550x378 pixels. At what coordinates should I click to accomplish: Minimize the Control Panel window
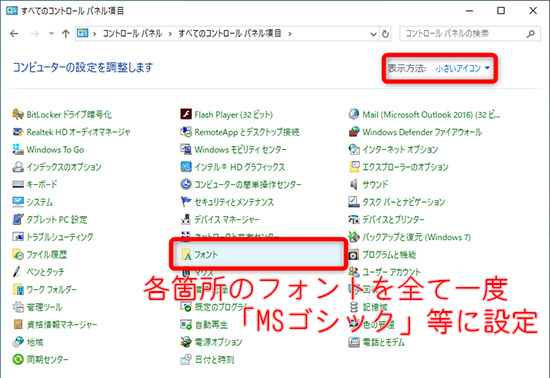[469, 11]
